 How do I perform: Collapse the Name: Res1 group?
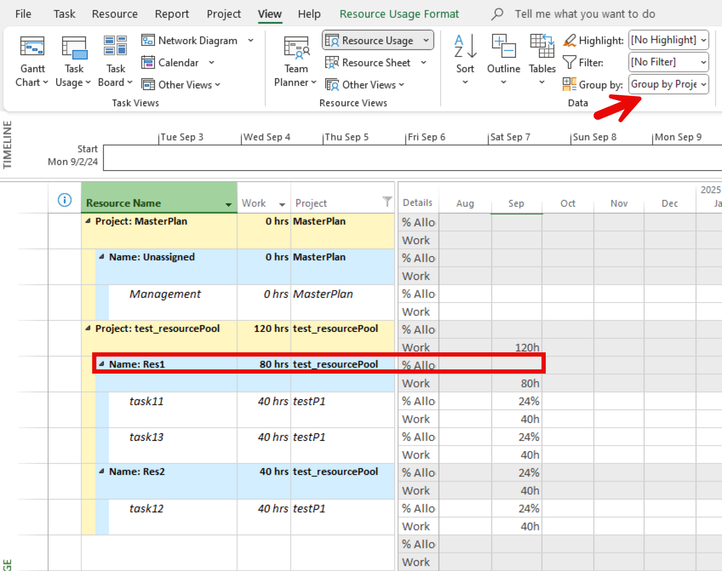pos(101,364)
